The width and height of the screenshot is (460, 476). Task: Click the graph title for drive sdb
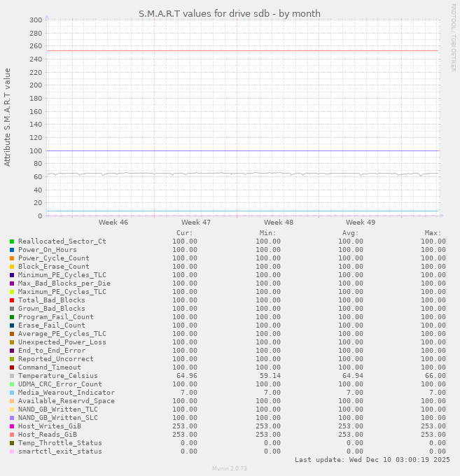(x=230, y=13)
